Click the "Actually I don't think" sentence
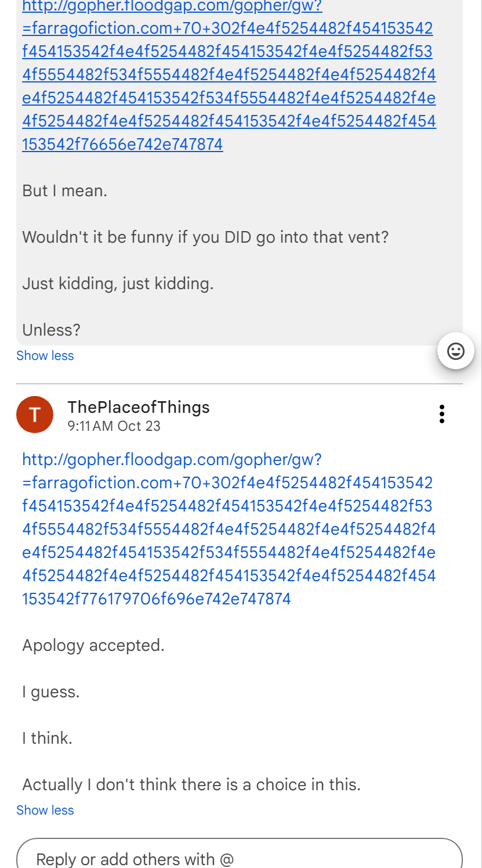This screenshot has height=868, width=482. [x=191, y=785]
